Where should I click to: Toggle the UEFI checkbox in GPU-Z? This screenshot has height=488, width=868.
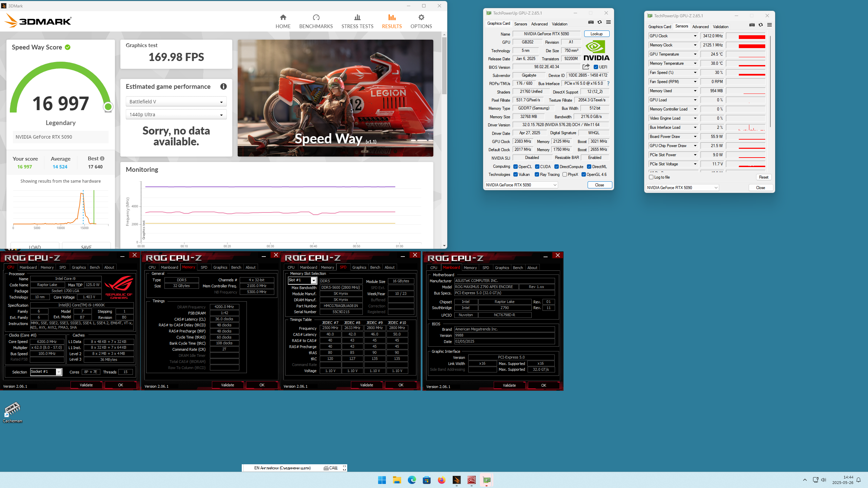596,67
